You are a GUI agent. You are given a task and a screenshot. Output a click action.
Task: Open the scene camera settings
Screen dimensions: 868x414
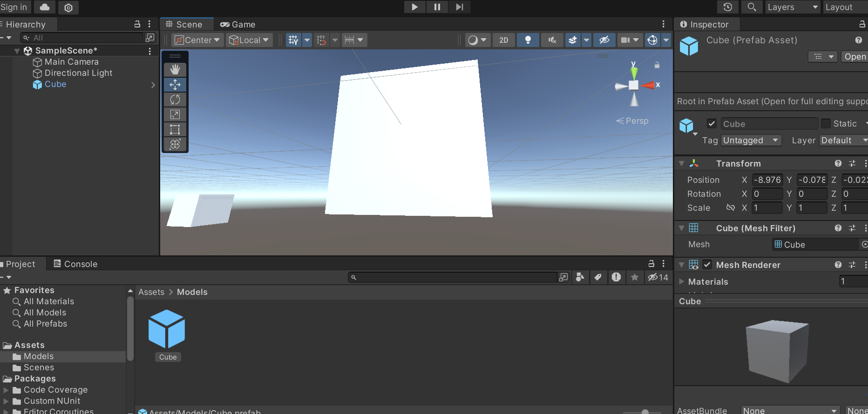[630, 40]
